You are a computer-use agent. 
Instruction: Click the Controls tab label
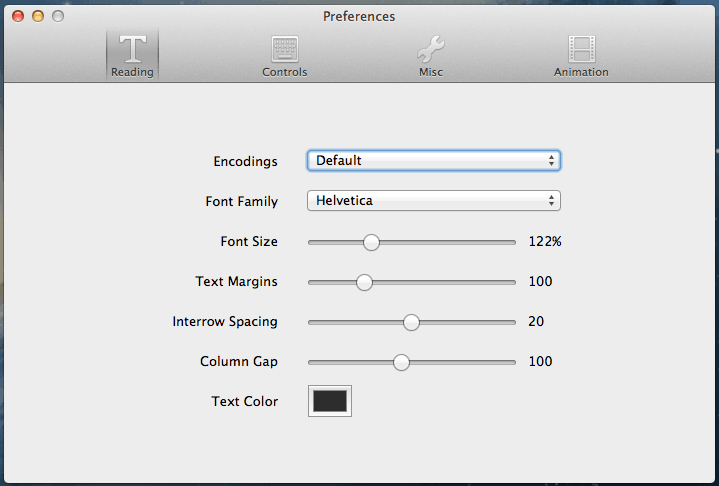pos(284,72)
